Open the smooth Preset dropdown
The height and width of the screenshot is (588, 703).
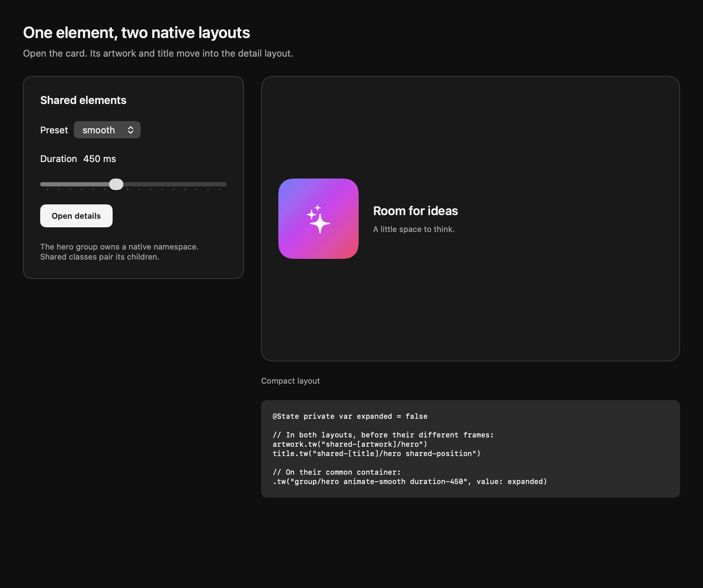click(107, 130)
